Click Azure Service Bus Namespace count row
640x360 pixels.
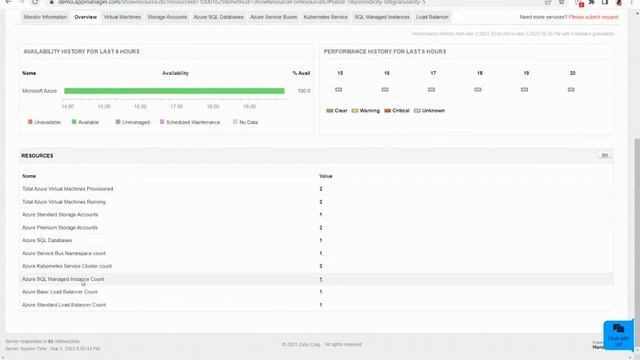(316, 253)
